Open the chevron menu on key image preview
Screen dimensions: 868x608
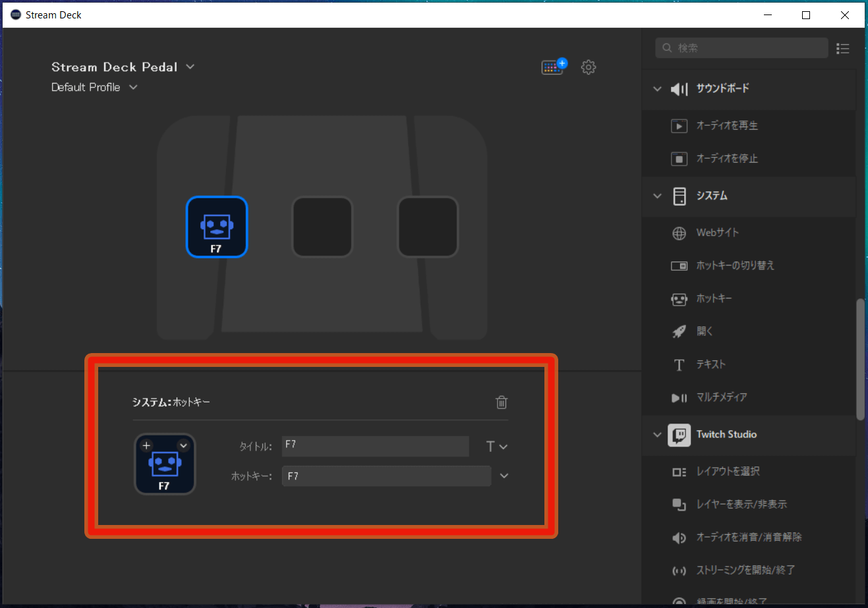click(x=183, y=446)
